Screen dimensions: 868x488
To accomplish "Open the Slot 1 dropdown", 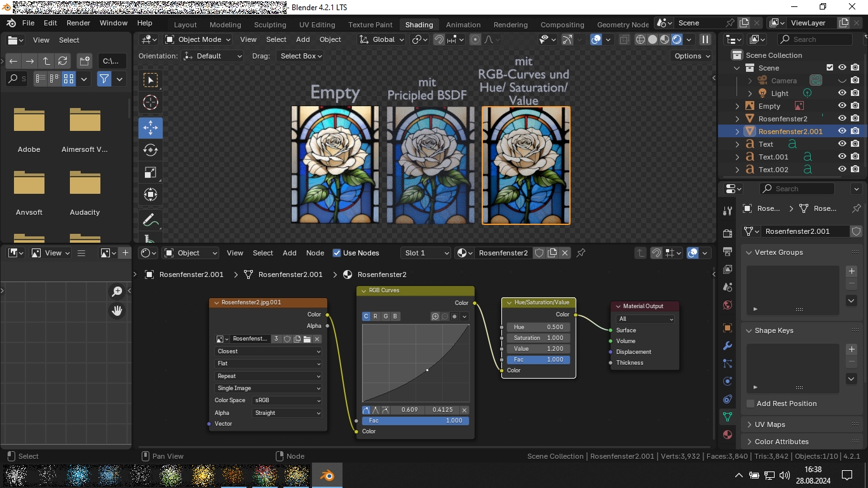I will point(426,253).
